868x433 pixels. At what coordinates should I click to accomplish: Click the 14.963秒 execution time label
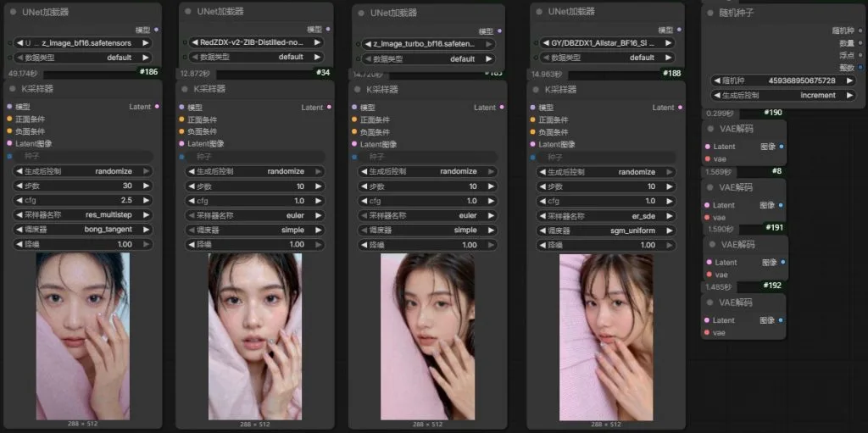coord(547,74)
